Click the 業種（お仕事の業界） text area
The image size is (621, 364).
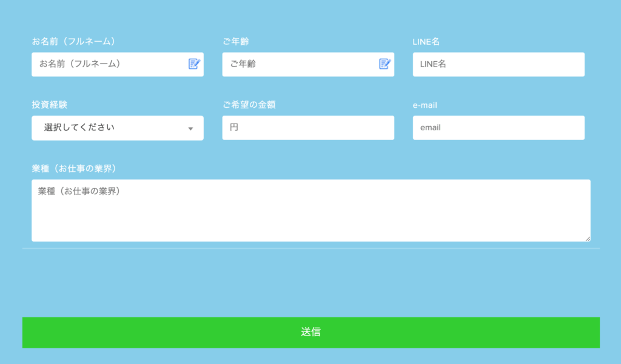(x=311, y=211)
